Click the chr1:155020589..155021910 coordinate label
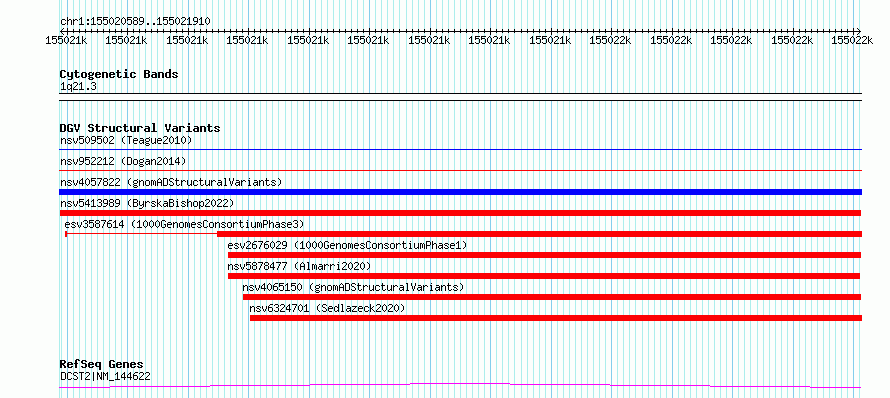The height and width of the screenshot is (398, 890). click(x=135, y=21)
